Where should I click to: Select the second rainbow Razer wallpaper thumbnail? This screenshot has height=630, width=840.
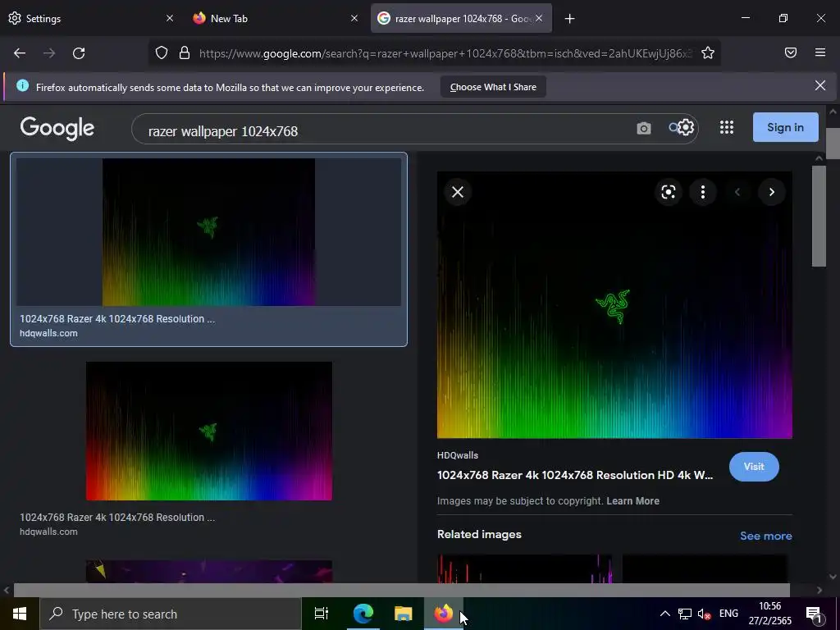point(209,431)
